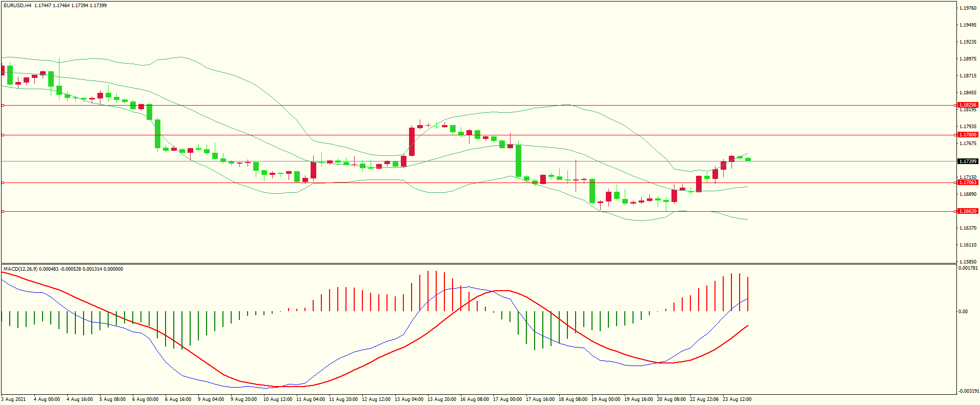980x405 pixels.
Task: Click the 12 Aug 12:00 time label
Action: click(376, 399)
